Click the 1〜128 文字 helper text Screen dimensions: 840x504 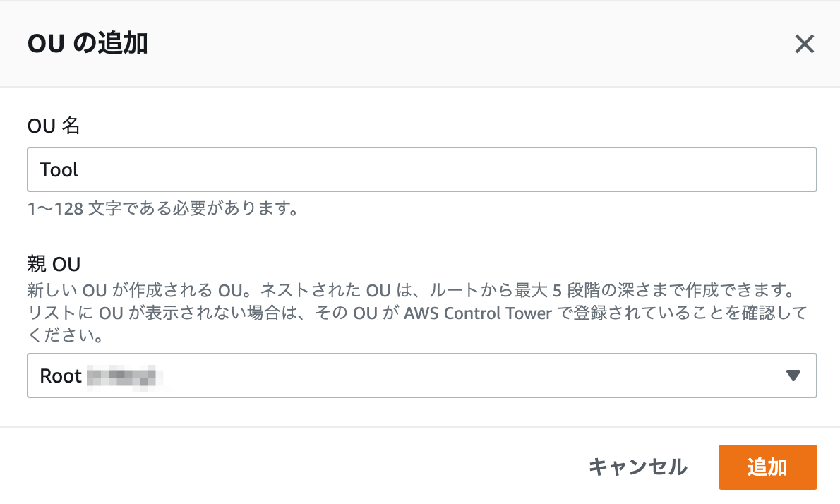[x=163, y=208]
